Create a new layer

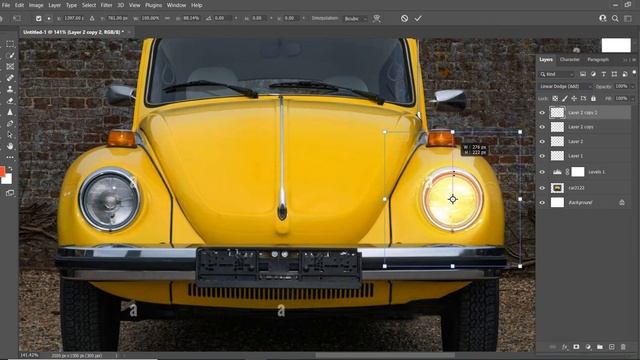coord(612,347)
